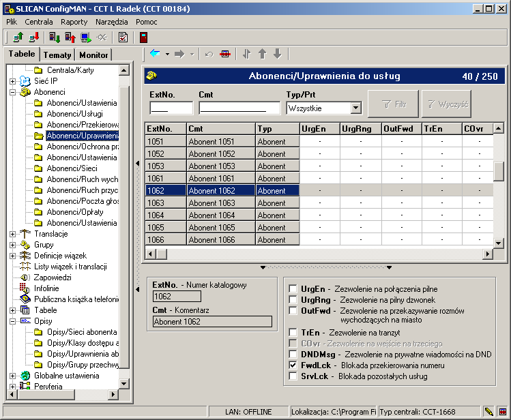Viewport: 511px width, 420px height.
Task: Click the Infolinie icon in tree
Action: 25,288
